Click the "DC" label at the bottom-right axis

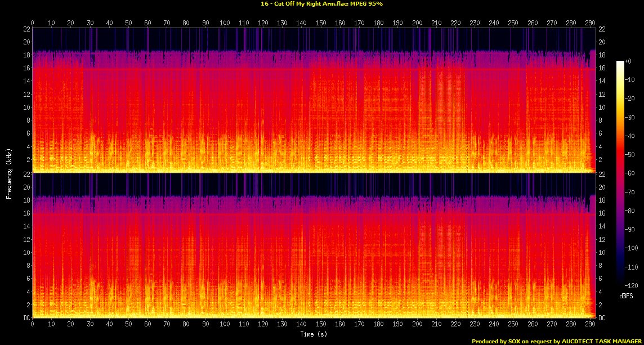click(602, 318)
